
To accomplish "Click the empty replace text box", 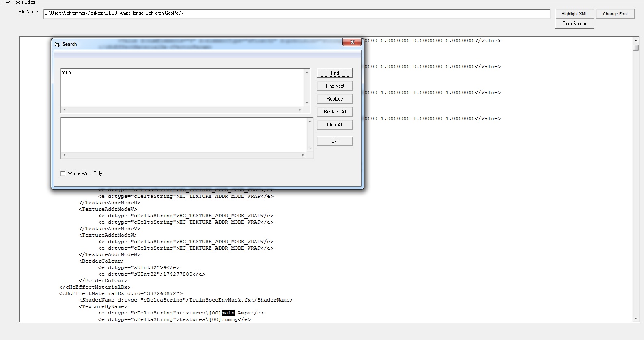I will coord(184,135).
